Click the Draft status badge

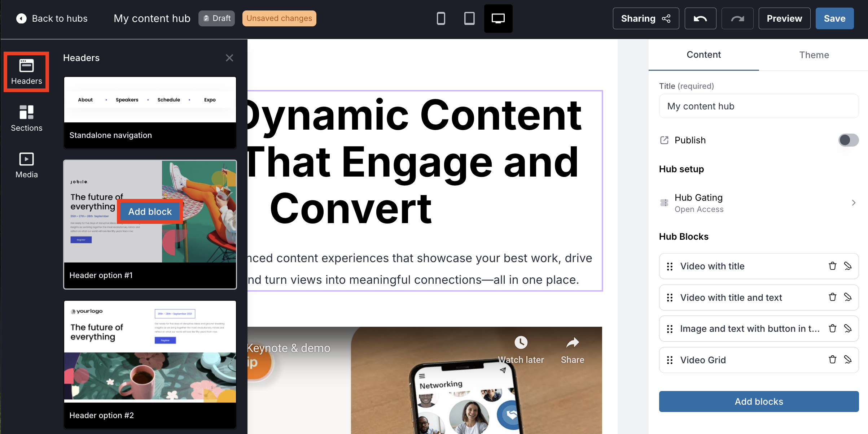(216, 18)
